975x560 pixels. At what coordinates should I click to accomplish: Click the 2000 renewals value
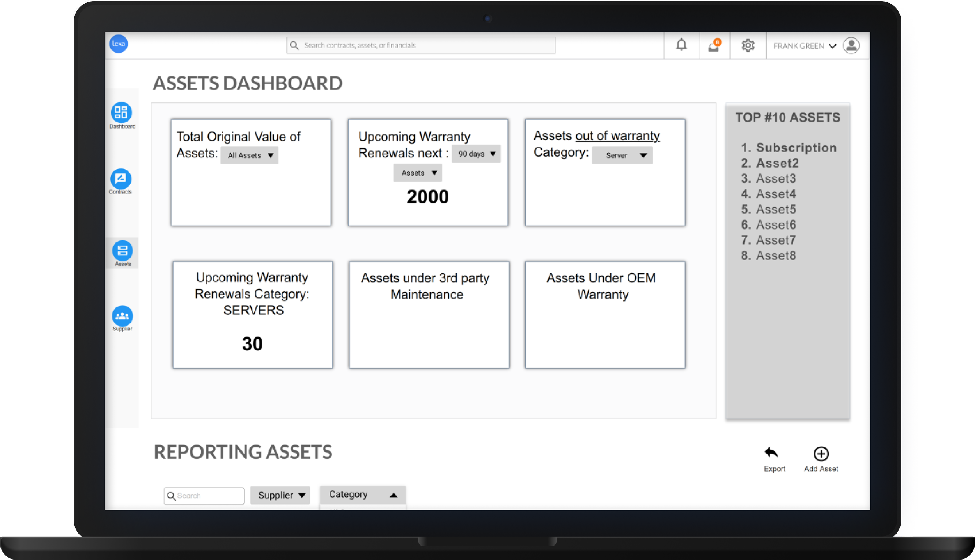pos(427,197)
